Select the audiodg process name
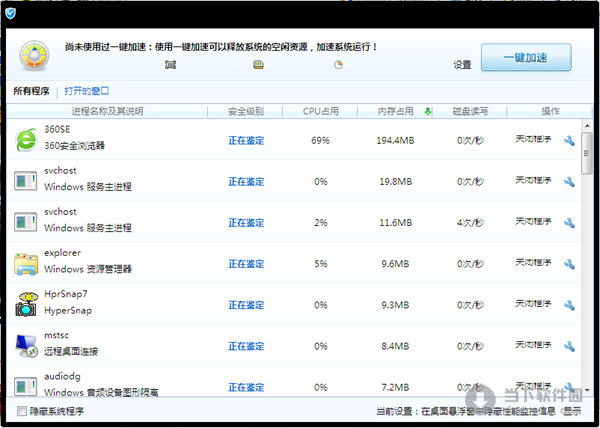Image resolution: width=600 pixels, height=428 pixels. pyautogui.click(x=62, y=377)
